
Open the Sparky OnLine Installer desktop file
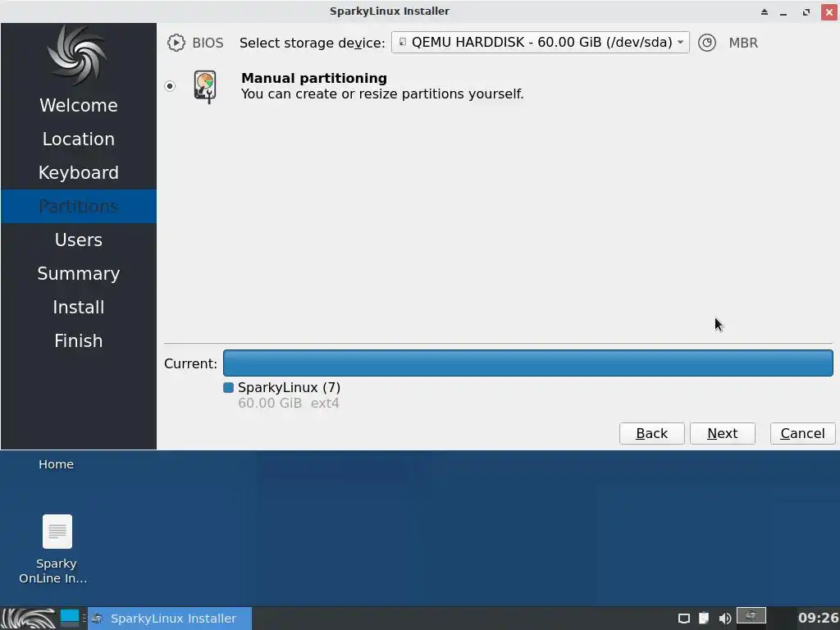point(57,549)
